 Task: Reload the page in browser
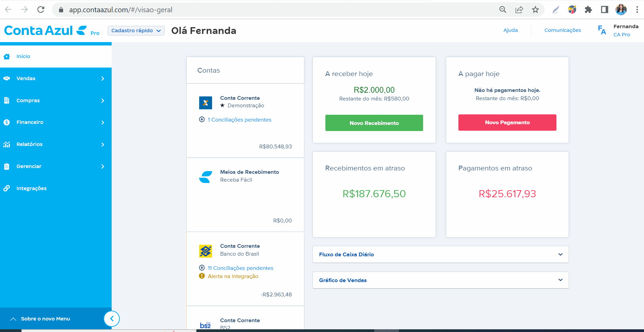click(x=41, y=10)
